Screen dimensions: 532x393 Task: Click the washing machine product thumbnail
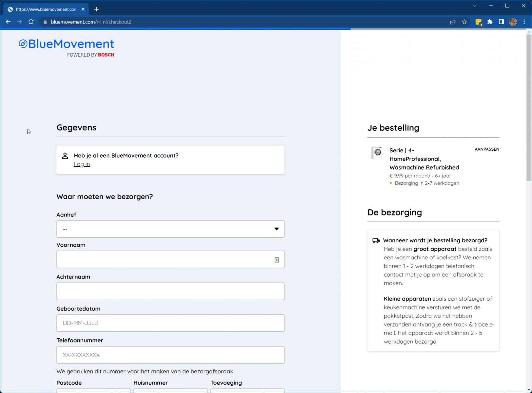point(377,153)
